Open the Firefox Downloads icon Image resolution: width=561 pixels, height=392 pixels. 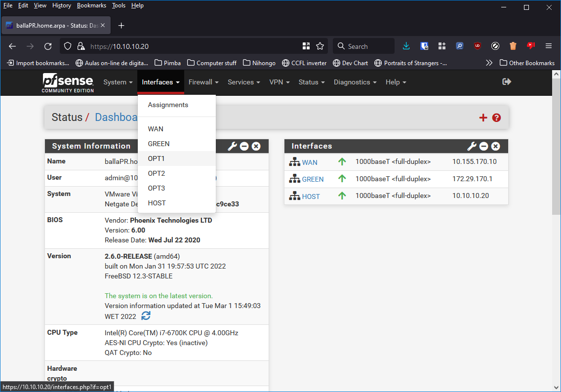406,46
